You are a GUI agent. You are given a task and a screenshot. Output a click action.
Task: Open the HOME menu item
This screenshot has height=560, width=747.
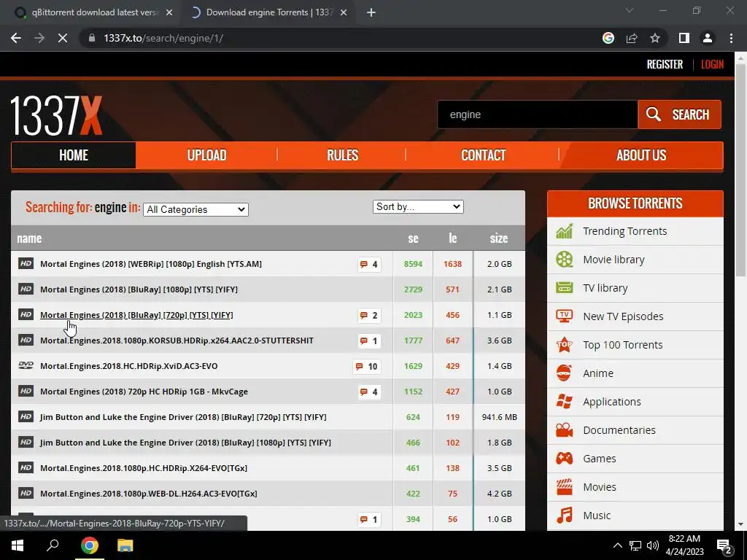[x=74, y=155]
